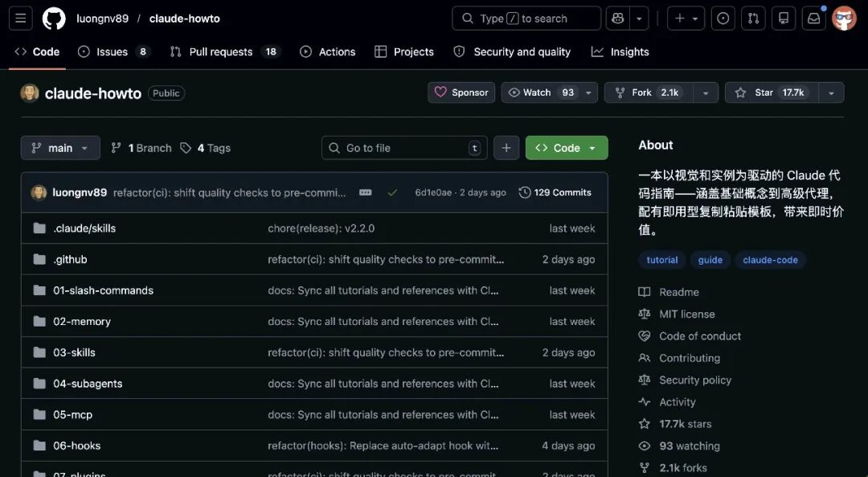Expand the Star lists dropdown arrow
The height and width of the screenshot is (477, 868).
pyautogui.click(x=831, y=93)
